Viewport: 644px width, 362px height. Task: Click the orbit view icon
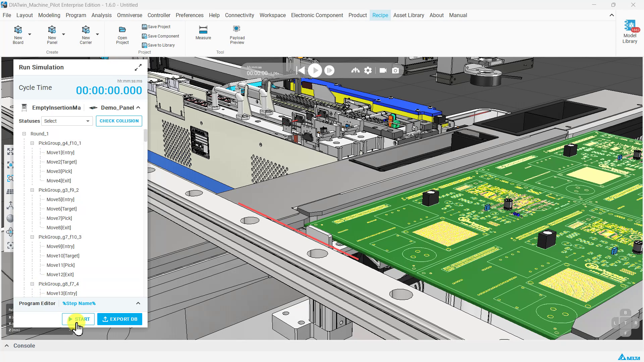click(x=10, y=232)
